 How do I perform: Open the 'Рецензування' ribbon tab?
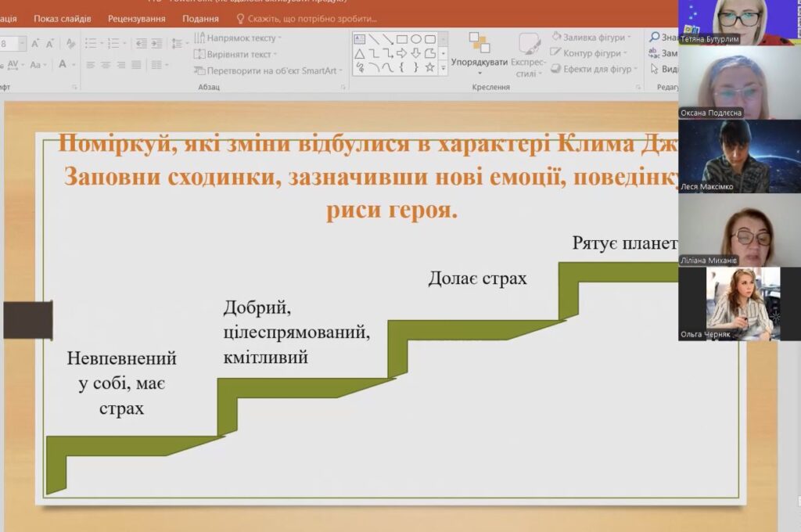[x=136, y=19]
